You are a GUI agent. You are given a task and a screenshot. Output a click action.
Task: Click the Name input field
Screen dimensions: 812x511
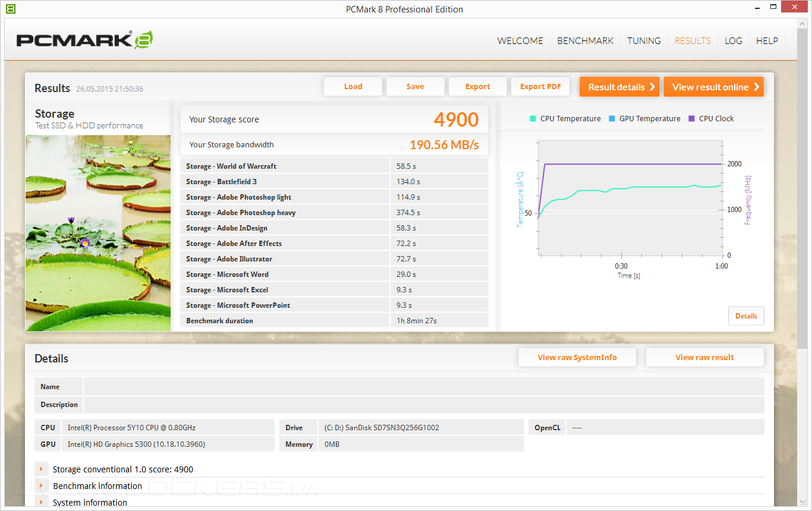[424, 387]
